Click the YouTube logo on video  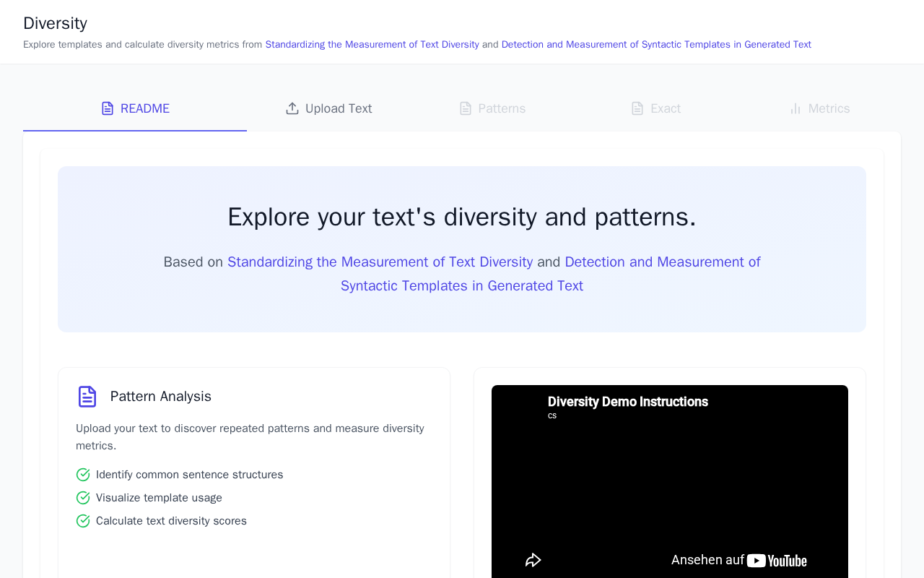pyautogui.click(x=777, y=561)
